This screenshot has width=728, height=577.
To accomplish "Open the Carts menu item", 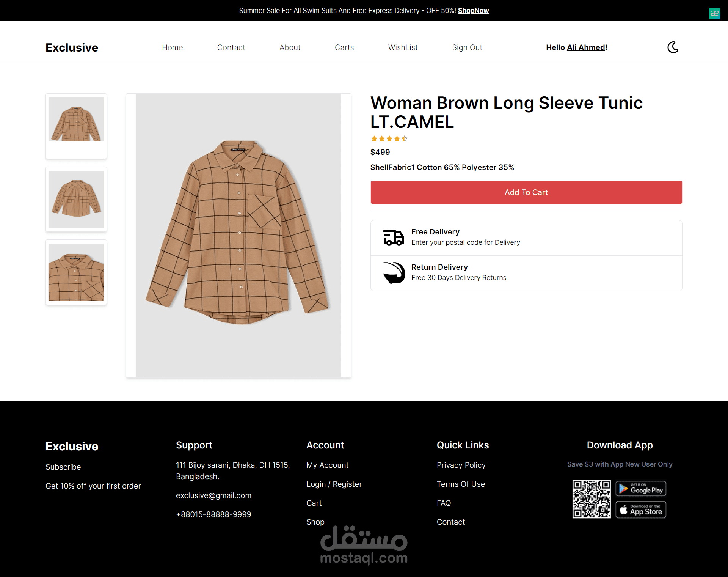I will point(344,47).
